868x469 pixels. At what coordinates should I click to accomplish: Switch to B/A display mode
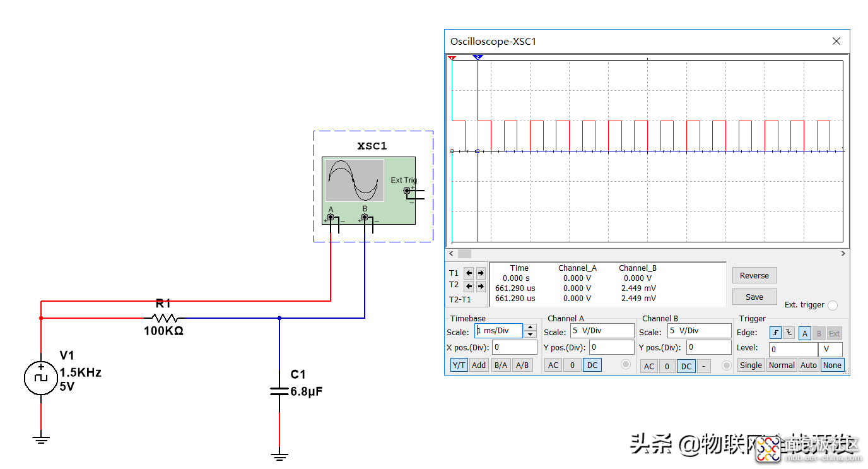[x=501, y=365]
